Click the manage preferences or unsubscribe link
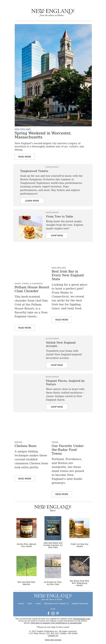The image size is (106, 644). pos(56,623)
